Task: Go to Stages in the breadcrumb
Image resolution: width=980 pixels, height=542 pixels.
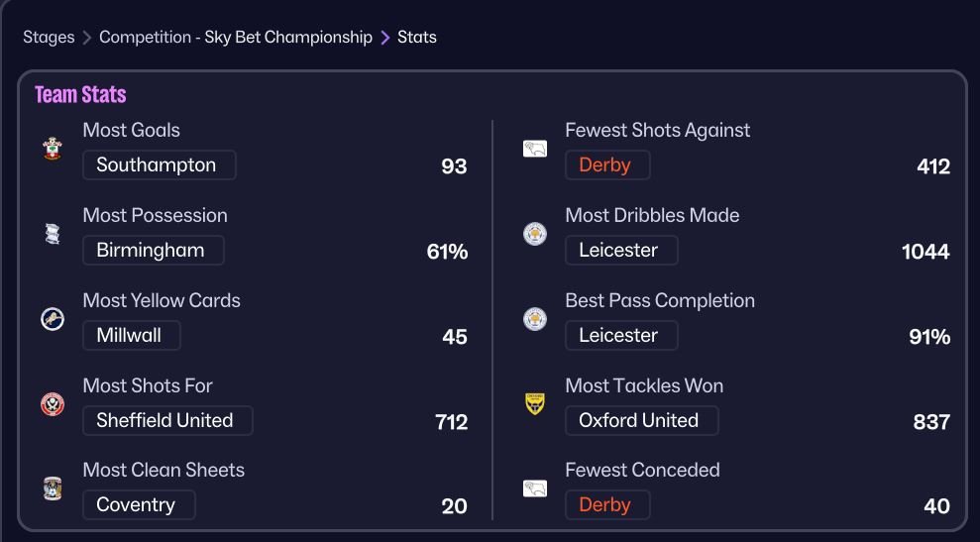Action: [x=49, y=38]
